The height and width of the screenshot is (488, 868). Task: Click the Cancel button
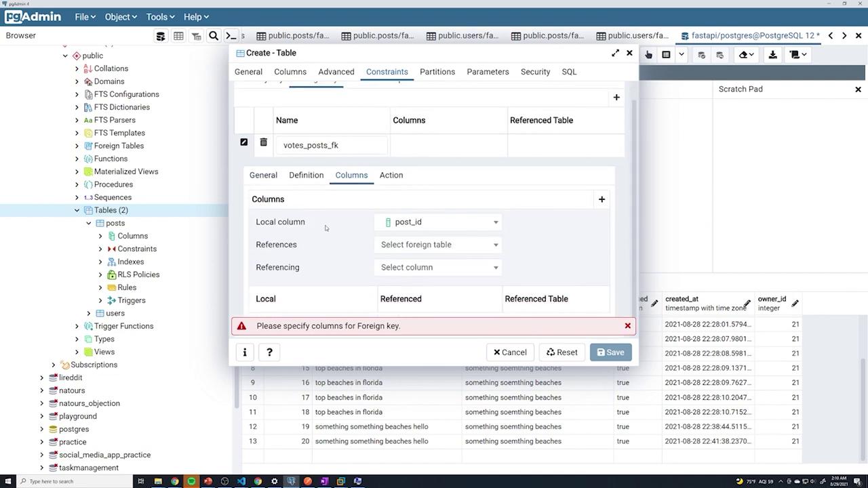pyautogui.click(x=510, y=352)
